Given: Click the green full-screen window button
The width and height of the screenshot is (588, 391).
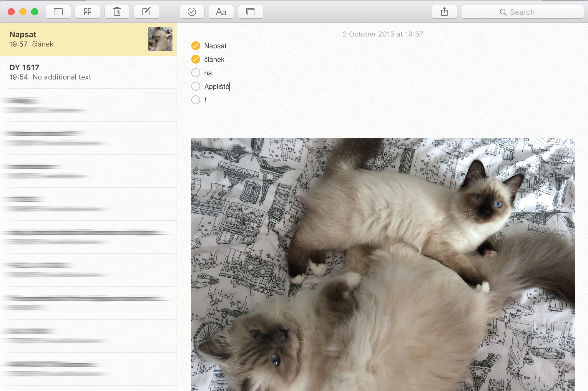Looking at the screenshot, I should point(35,12).
